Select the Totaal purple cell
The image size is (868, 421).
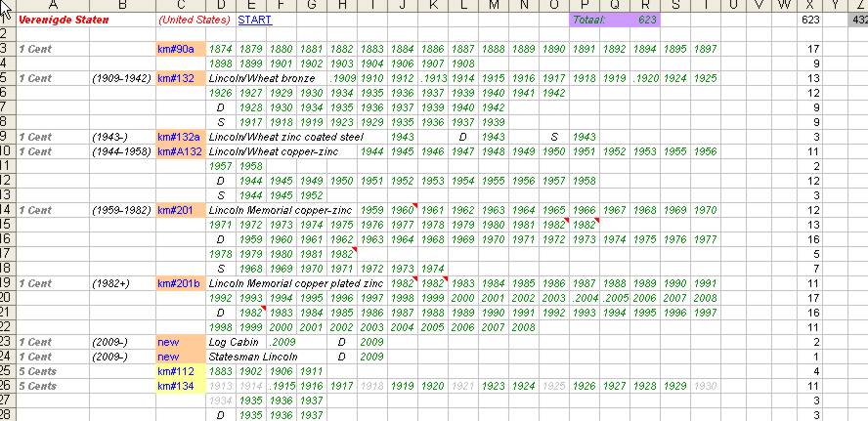click(x=615, y=20)
